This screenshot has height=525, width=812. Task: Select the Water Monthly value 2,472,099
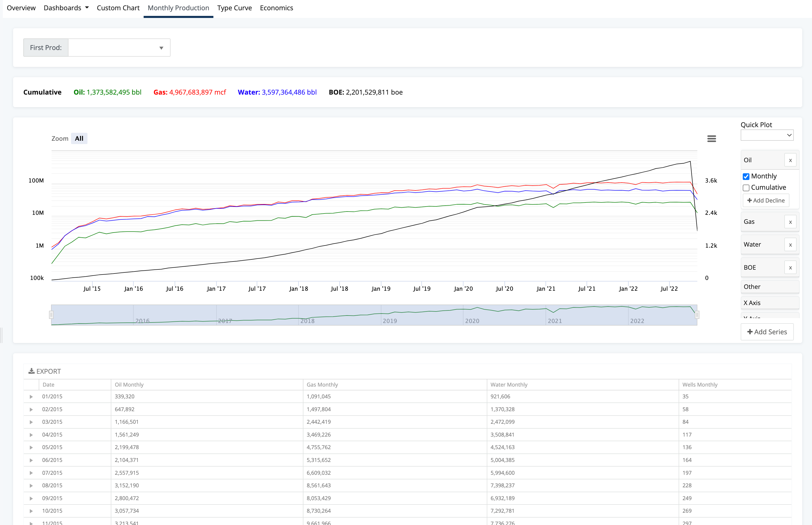(502, 422)
